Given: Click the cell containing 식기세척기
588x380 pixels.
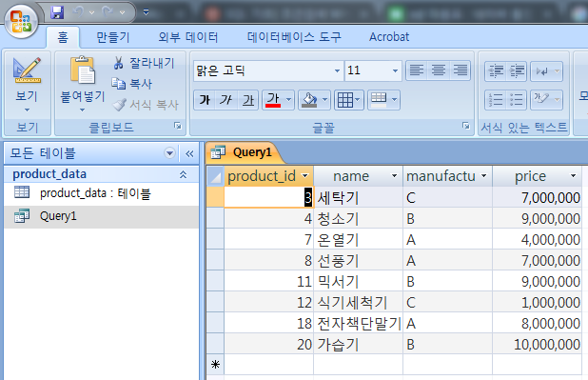Looking at the screenshot, I should click(x=358, y=302).
